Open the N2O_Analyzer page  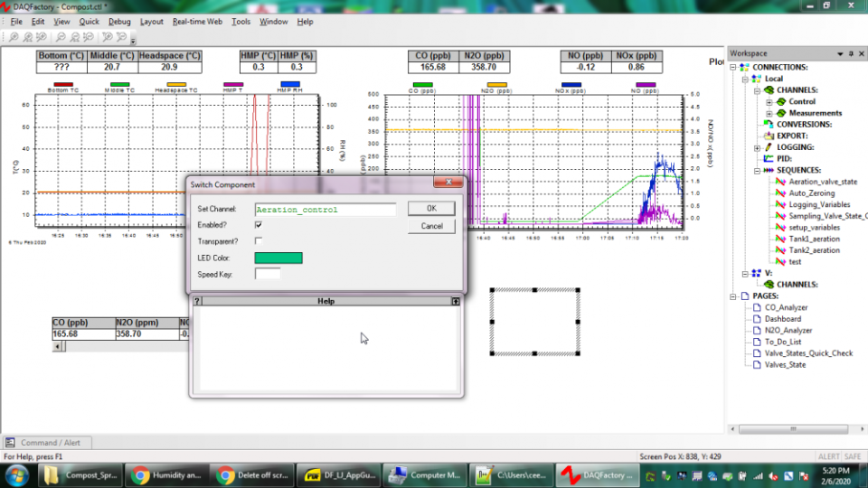click(788, 331)
